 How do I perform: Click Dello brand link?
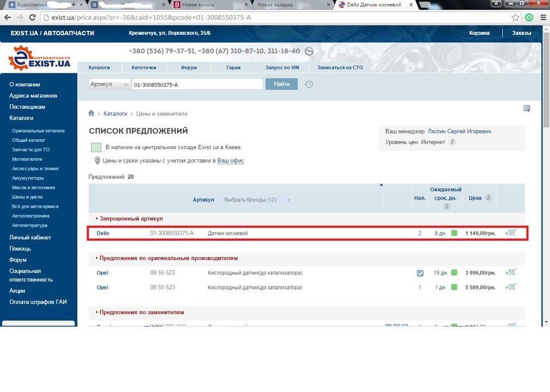(103, 233)
